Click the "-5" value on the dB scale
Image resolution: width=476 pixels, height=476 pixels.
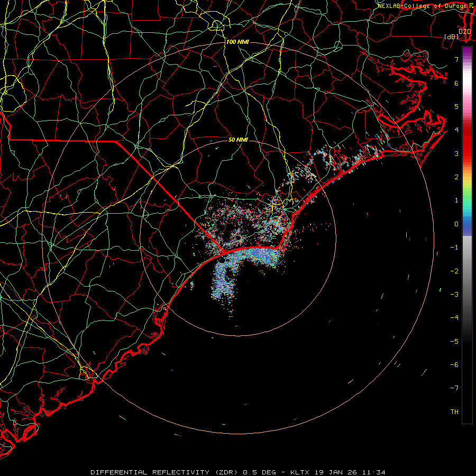tap(454, 342)
